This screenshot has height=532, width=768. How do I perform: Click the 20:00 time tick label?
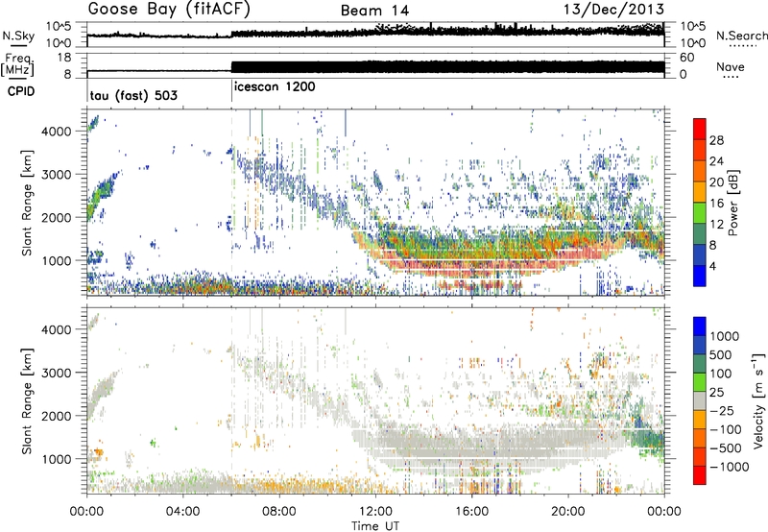coord(568,512)
